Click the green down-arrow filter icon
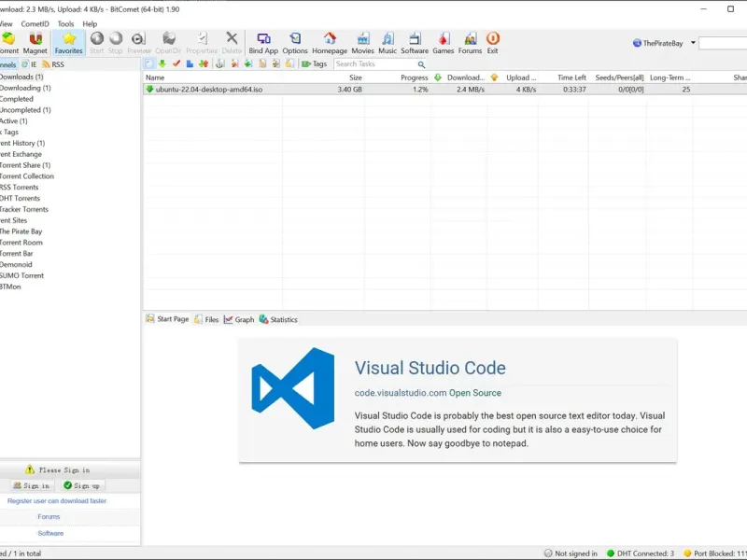Image resolution: width=747 pixels, height=560 pixels. [x=162, y=63]
